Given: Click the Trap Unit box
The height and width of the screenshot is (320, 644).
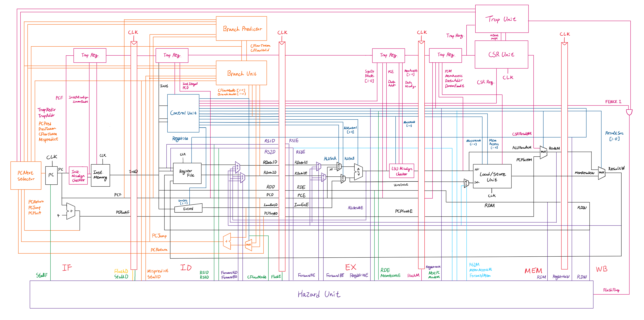Looking at the screenshot, I should point(502,19).
